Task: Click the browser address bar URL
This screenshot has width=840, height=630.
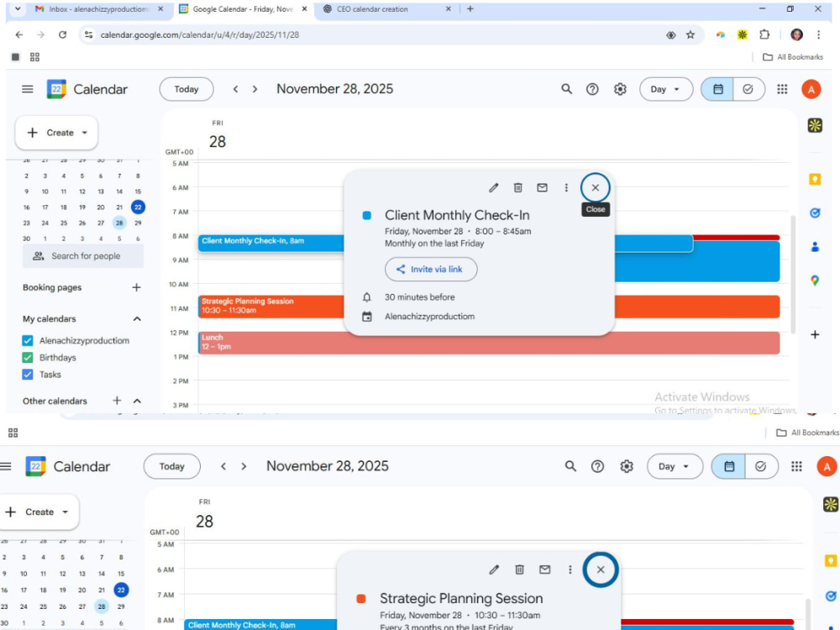Action: point(200,34)
